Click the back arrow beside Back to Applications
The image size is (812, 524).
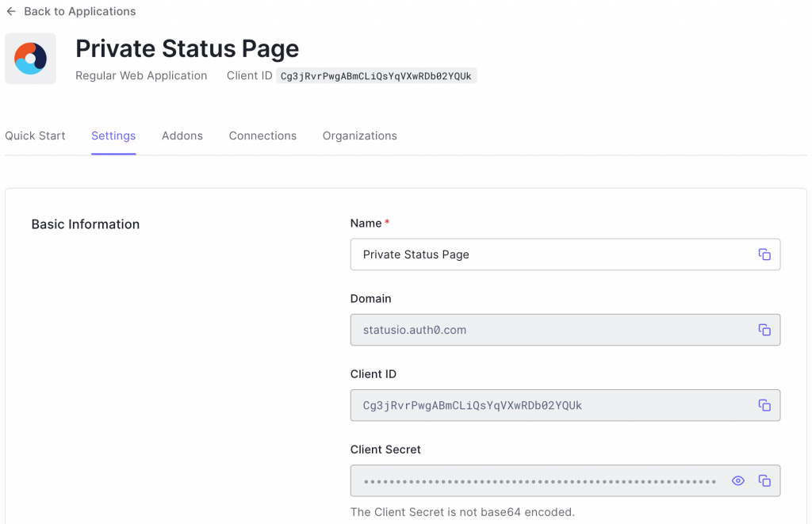click(x=11, y=11)
